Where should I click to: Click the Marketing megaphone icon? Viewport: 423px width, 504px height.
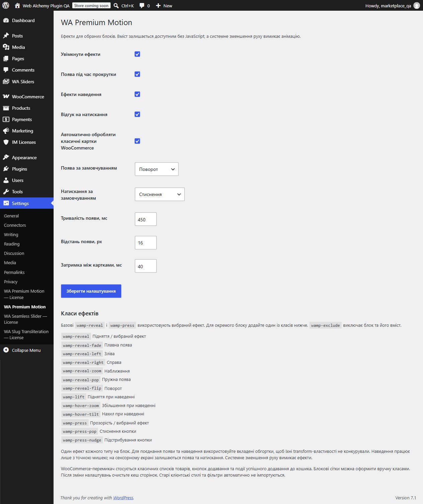[x=6, y=131]
